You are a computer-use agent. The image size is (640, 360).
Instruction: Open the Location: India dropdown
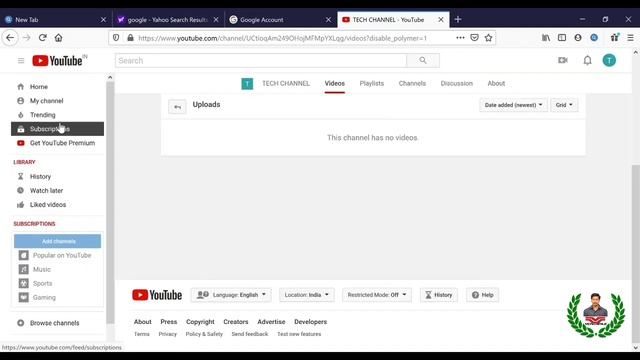pyautogui.click(x=307, y=295)
